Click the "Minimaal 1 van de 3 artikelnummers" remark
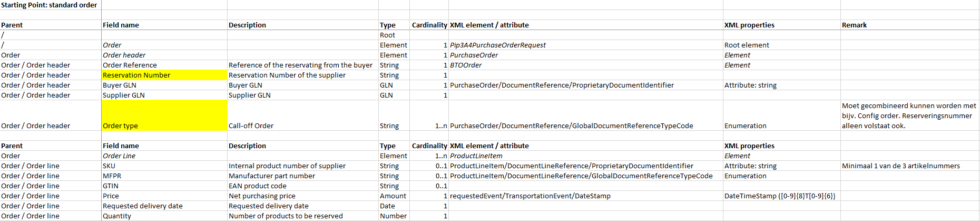 click(900, 166)
